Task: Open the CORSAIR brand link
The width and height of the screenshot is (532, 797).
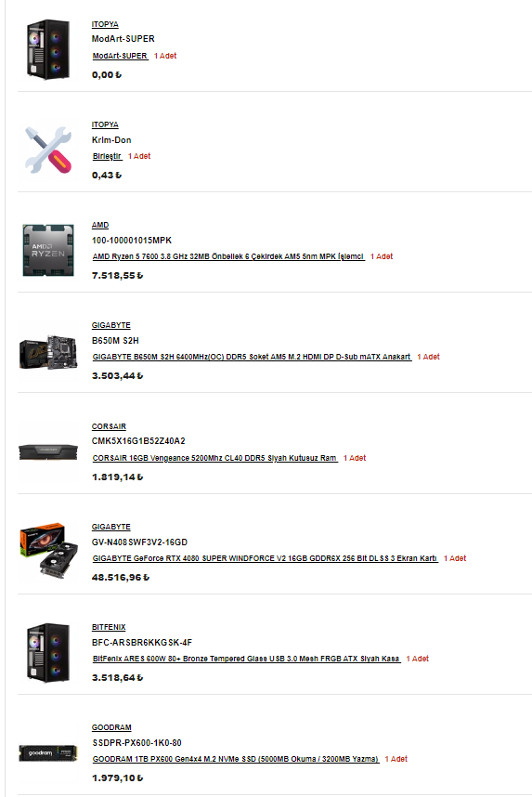Action: click(x=109, y=426)
